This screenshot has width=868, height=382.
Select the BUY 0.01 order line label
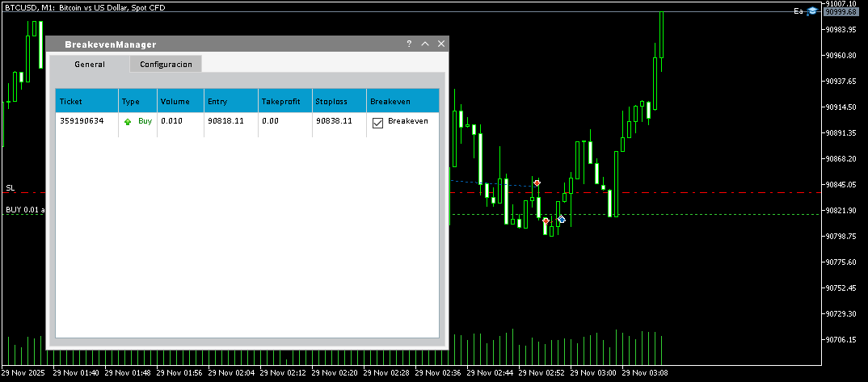(24, 210)
